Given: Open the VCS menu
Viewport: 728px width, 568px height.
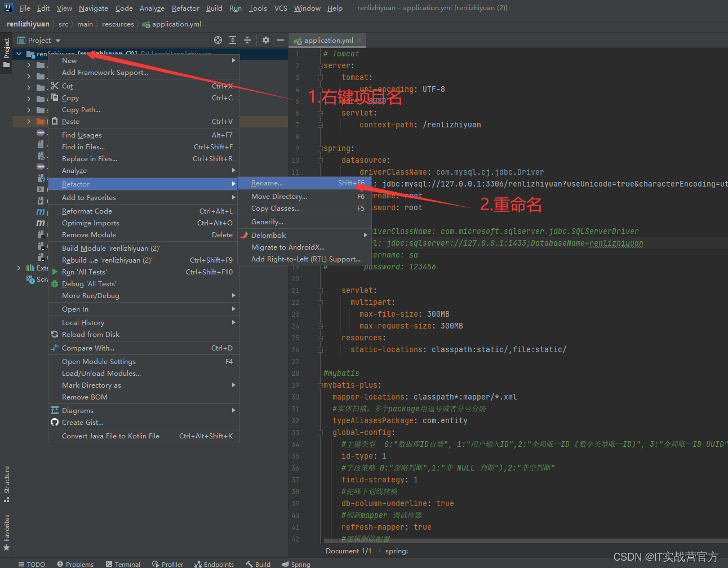Looking at the screenshot, I should (x=281, y=8).
